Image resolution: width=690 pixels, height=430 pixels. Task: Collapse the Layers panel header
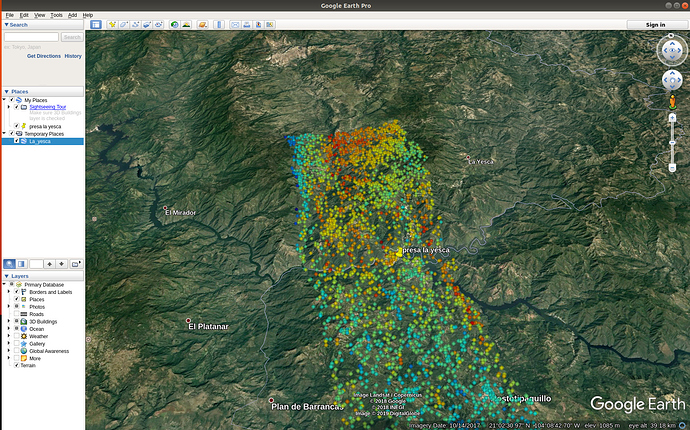(43, 276)
